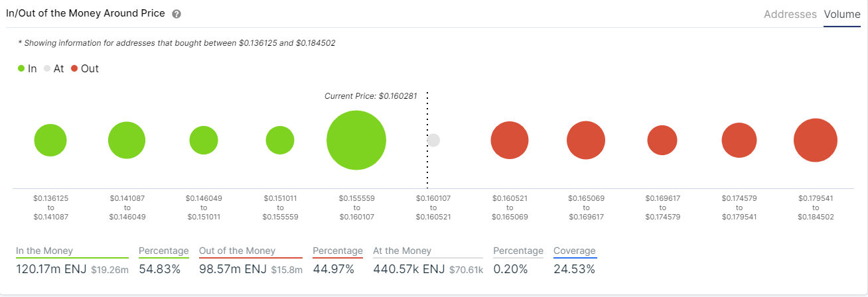Switch to the Addresses tab
868x297 pixels.
(790, 14)
